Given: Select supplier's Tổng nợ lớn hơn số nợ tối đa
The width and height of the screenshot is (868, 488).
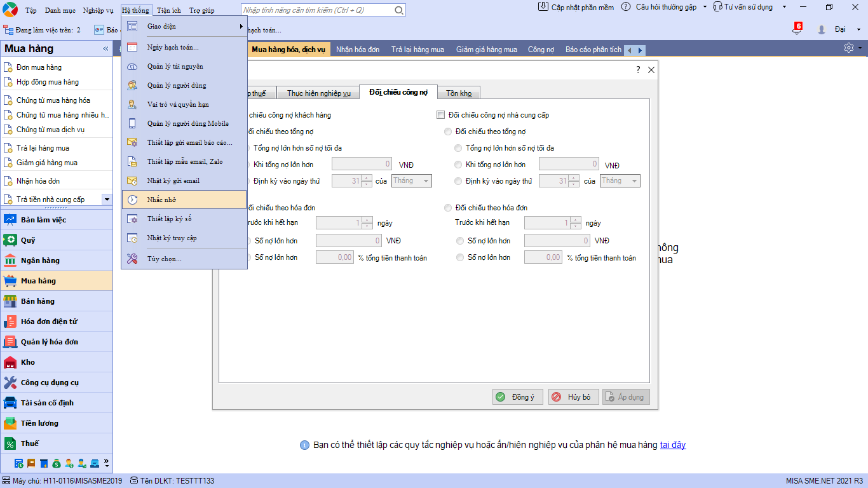Looking at the screenshot, I should click(458, 148).
